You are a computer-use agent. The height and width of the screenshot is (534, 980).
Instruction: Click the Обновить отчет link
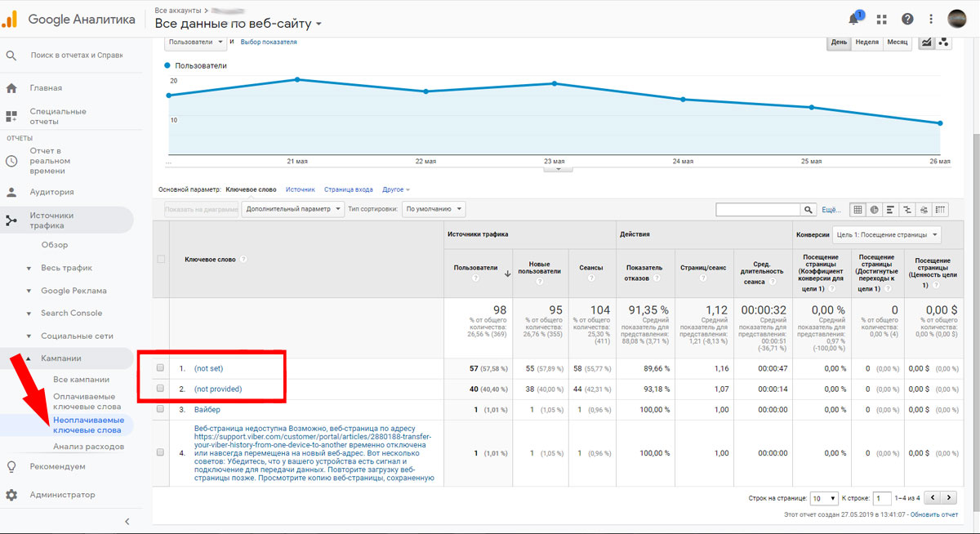933,514
